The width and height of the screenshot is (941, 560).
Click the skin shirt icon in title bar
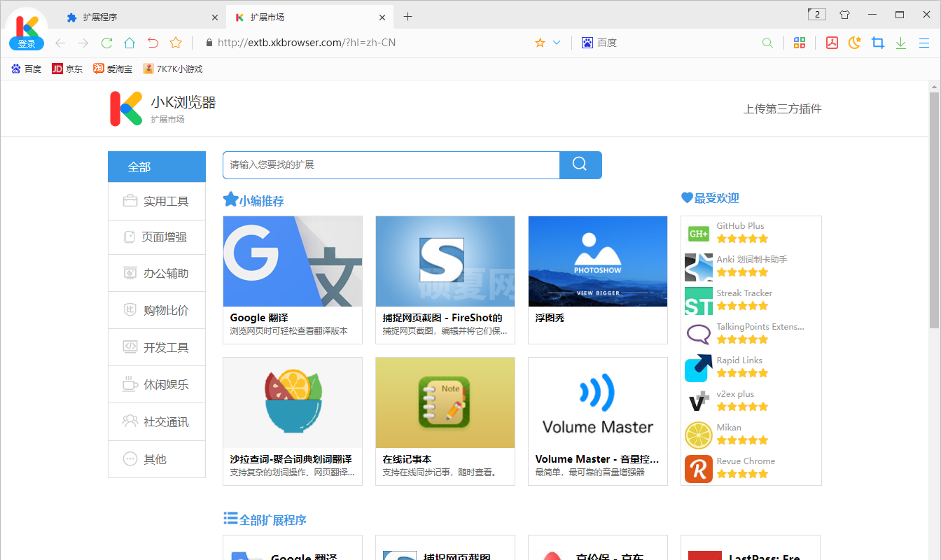pos(844,15)
